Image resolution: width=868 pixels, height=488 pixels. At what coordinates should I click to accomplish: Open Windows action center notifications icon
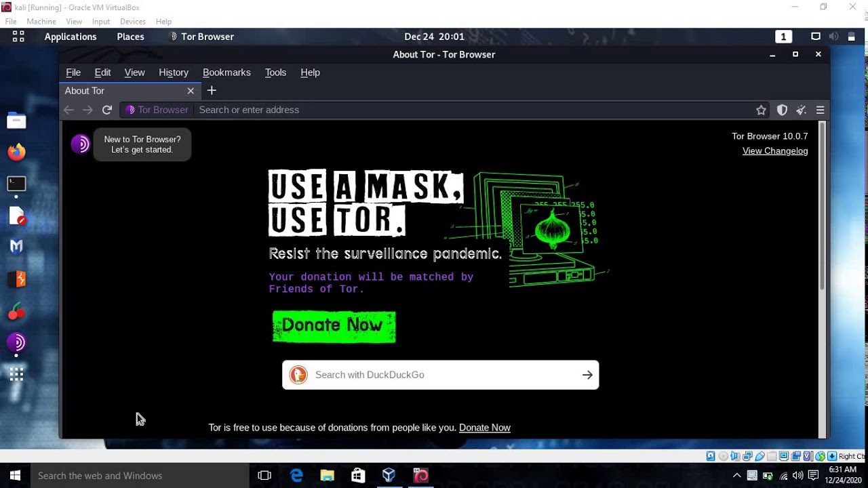pyautogui.click(x=813, y=476)
